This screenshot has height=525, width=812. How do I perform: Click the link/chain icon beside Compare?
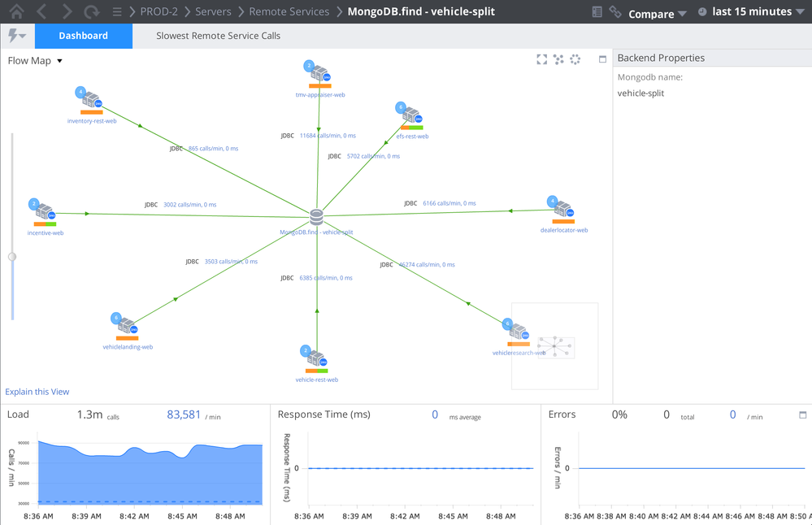click(x=615, y=13)
